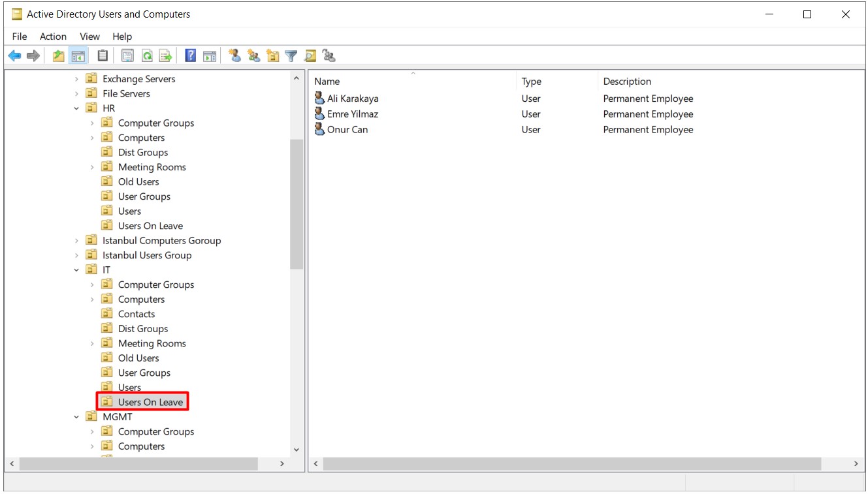
Task: Click the tree pane vertical scrollbar thumb
Action: click(297, 204)
